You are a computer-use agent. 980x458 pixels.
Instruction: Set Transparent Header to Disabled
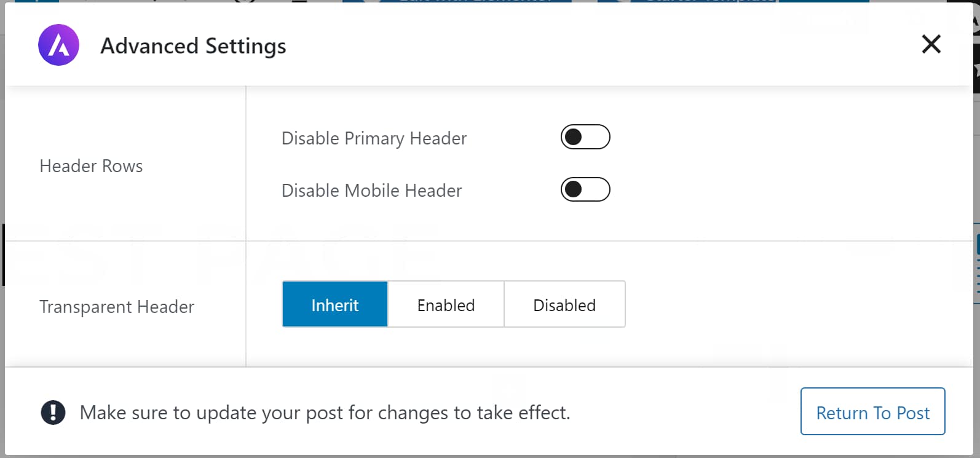pyautogui.click(x=564, y=304)
